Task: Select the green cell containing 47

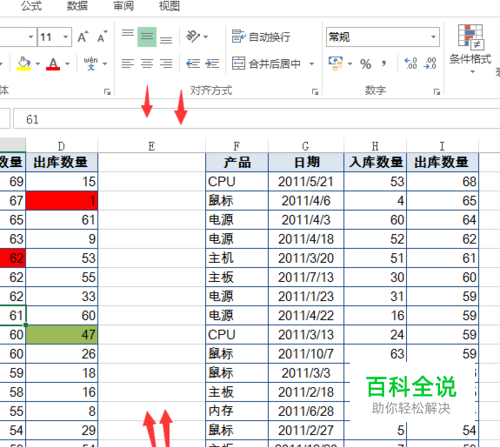Action: [62, 335]
